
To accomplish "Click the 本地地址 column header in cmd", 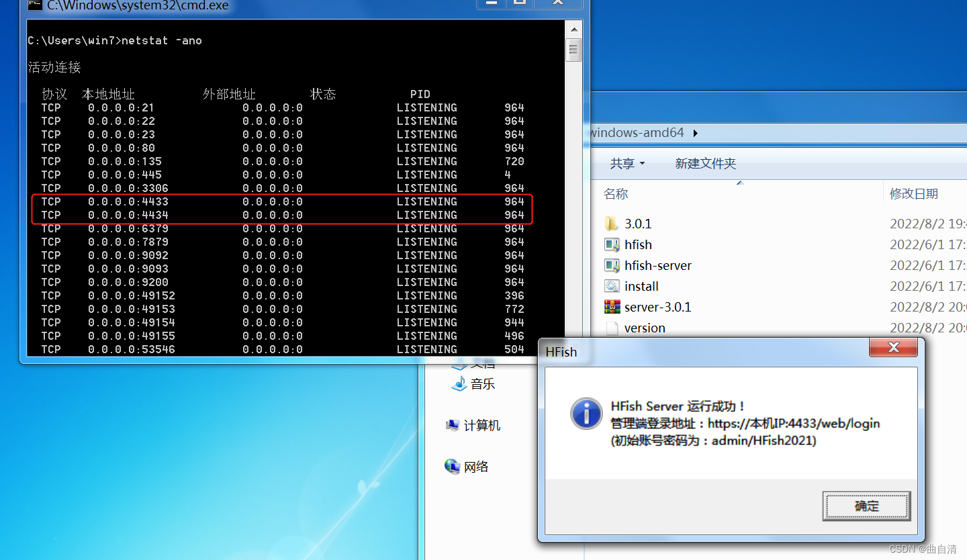I will [x=108, y=94].
